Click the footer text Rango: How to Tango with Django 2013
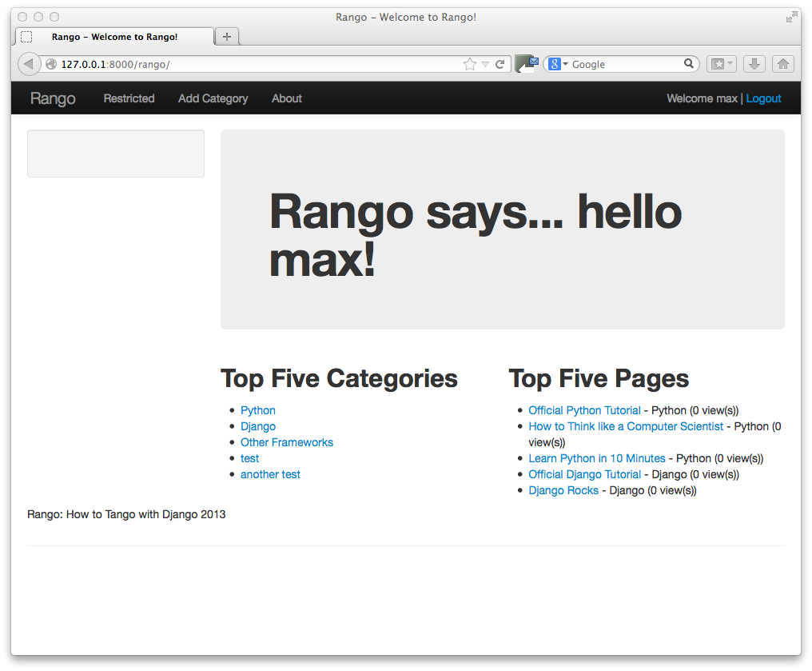Screen dimensions: 812x671 (x=126, y=514)
